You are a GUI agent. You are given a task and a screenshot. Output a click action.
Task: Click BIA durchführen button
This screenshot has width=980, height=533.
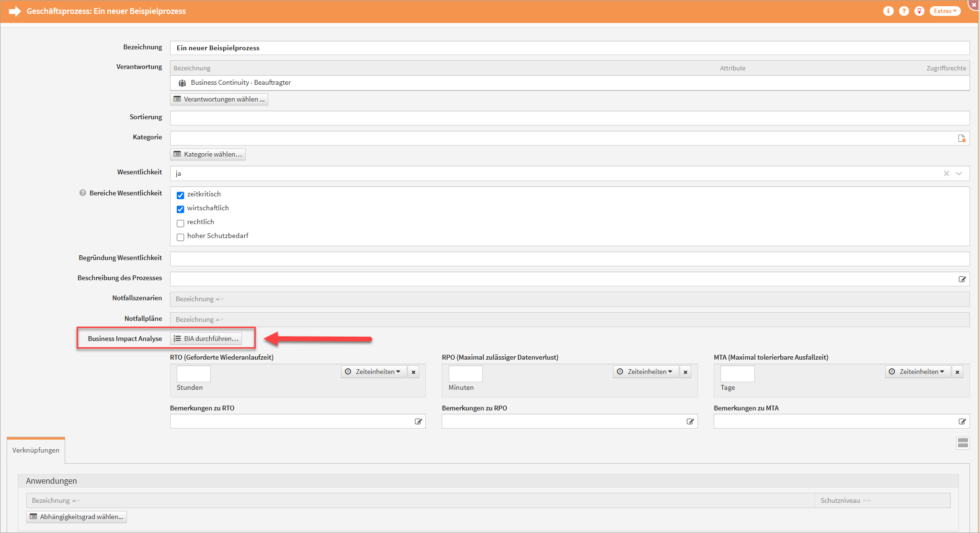coord(206,339)
